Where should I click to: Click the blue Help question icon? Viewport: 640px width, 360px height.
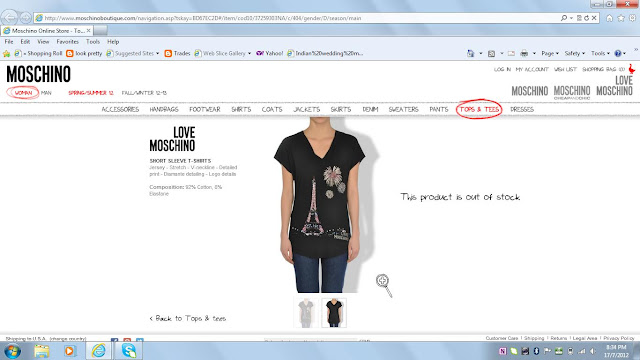coord(618,53)
